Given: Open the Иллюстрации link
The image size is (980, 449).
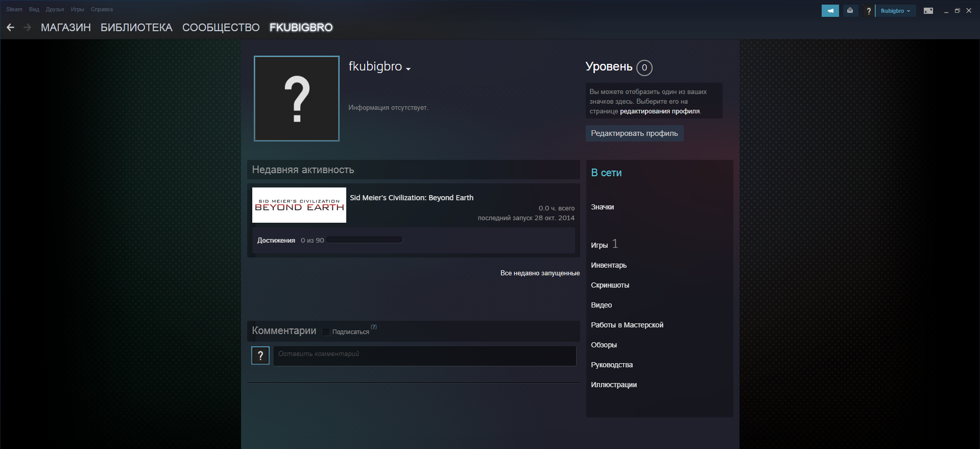Looking at the screenshot, I should tap(614, 385).
